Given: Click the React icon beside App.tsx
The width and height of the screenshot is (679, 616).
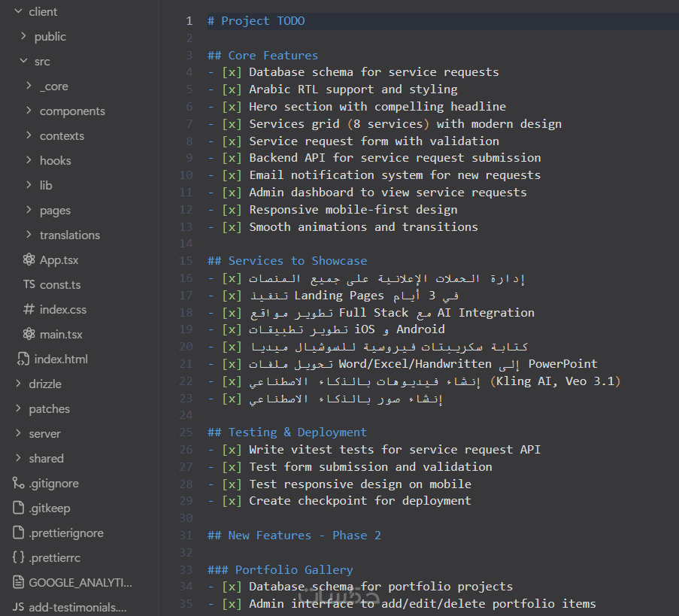Looking at the screenshot, I should [29, 260].
